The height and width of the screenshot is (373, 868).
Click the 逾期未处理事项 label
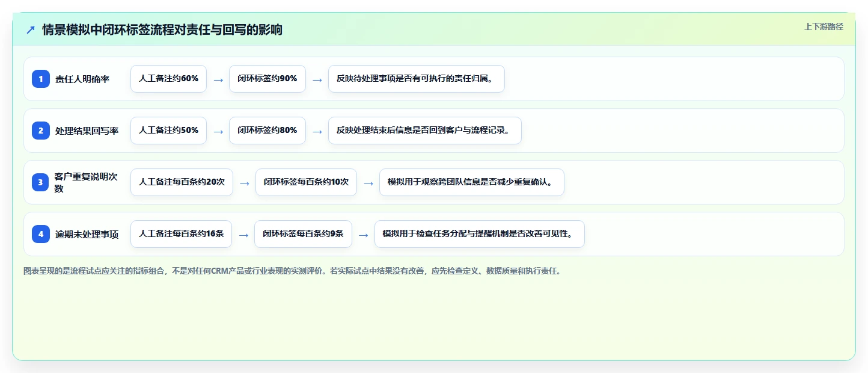pyautogui.click(x=87, y=234)
